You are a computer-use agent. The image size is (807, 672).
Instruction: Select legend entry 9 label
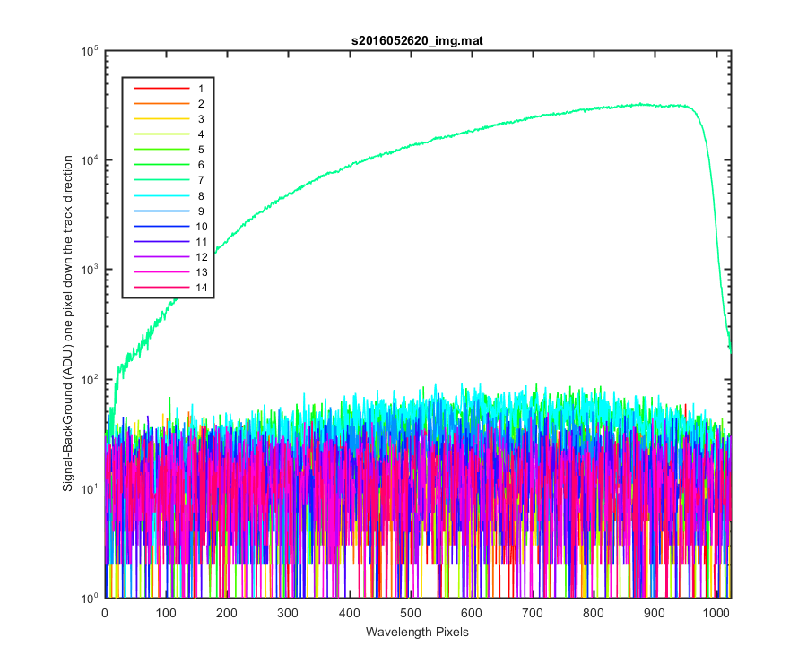tap(201, 211)
